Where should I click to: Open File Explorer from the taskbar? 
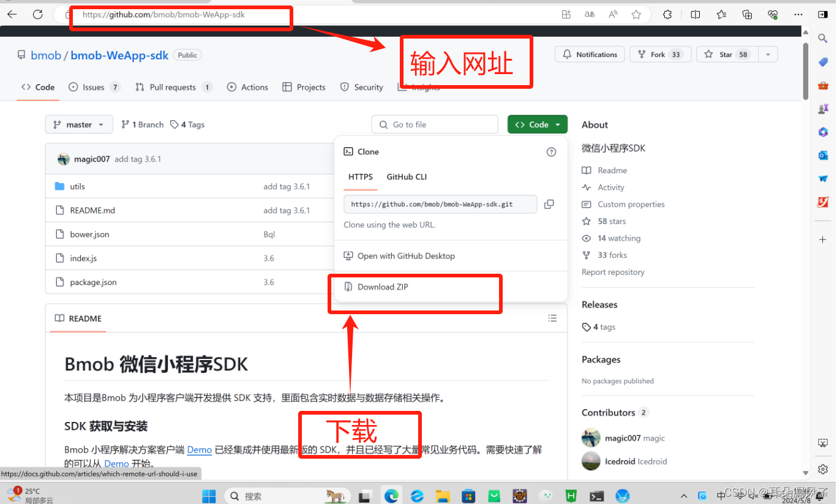click(442, 495)
